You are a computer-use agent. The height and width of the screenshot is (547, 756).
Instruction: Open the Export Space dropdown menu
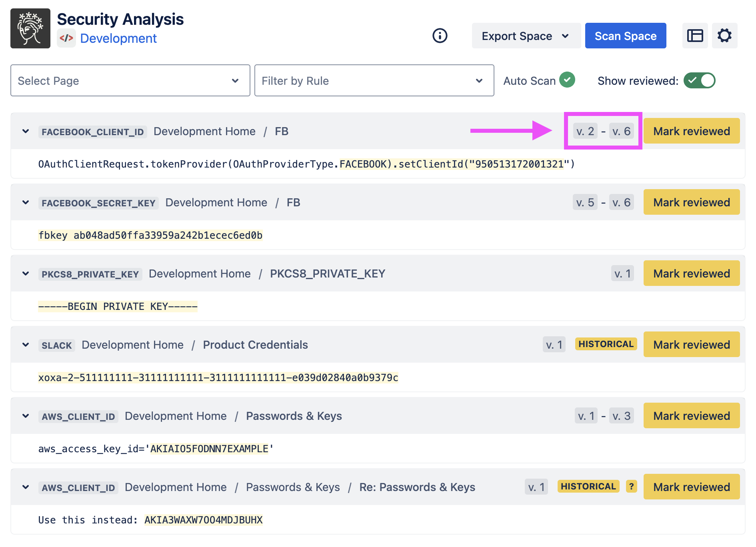(526, 36)
